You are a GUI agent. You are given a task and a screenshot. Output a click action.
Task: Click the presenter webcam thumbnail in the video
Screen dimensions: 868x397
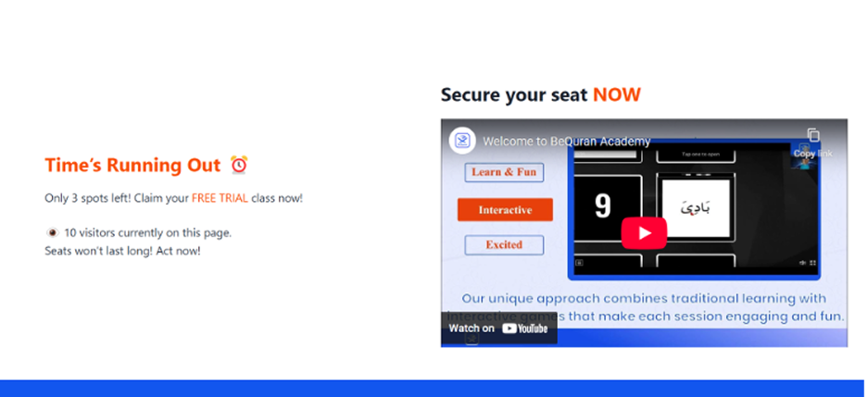coord(804,156)
